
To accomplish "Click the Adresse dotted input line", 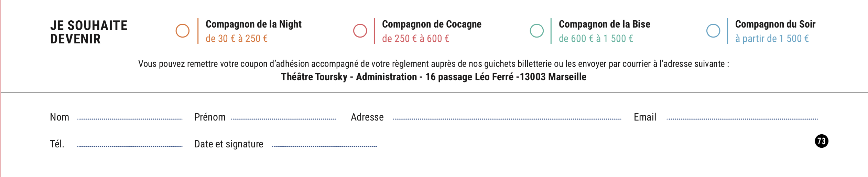I will pos(507,119).
